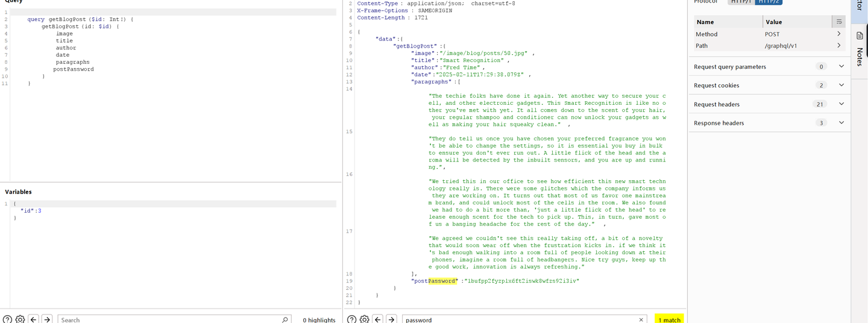This screenshot has height=323, width=868.
Task: Click the "Smart Recognition" title value
Action: pyautogui.click(x=471, y=60)
